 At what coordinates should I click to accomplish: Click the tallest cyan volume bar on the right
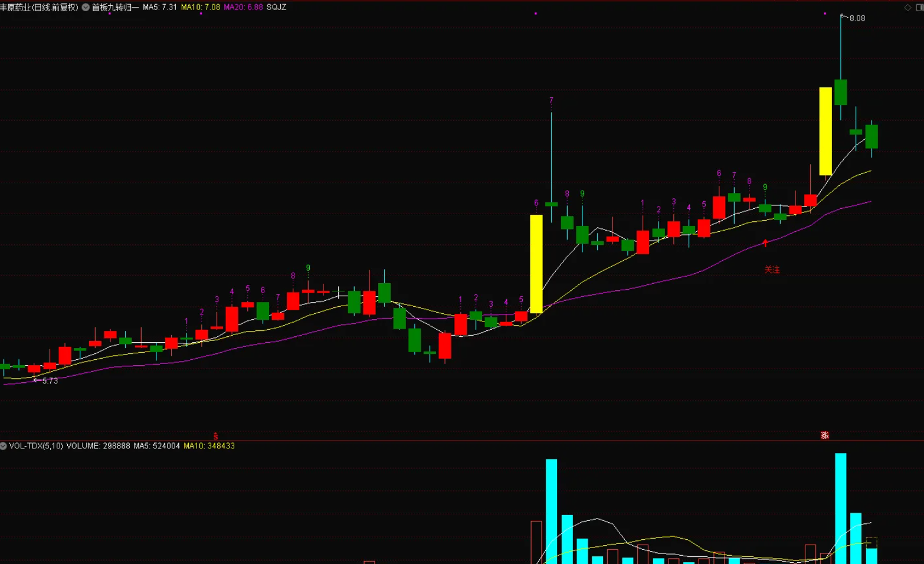pos(840,507)
